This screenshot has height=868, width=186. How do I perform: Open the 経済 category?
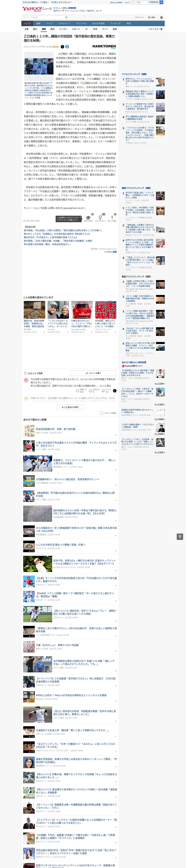[x=52, y=29]
